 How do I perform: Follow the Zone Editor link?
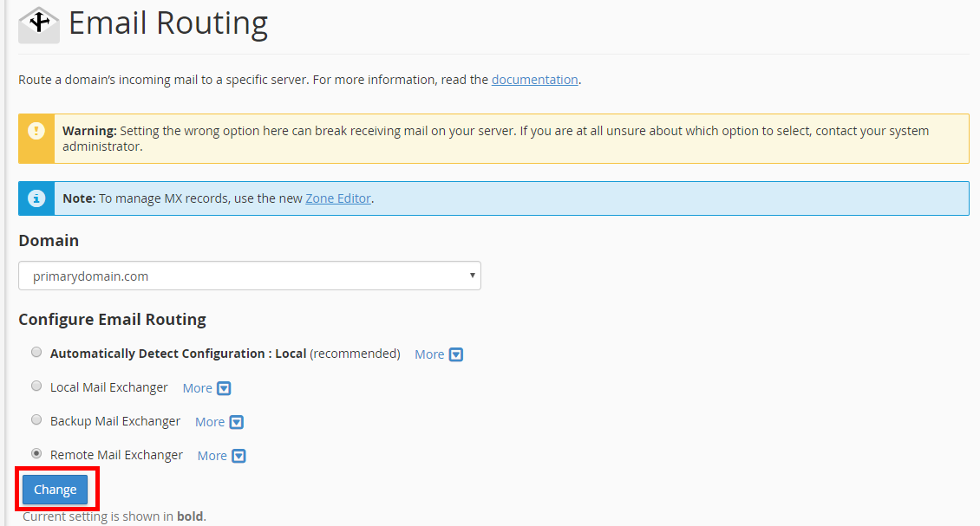click(x=338, y=198)
